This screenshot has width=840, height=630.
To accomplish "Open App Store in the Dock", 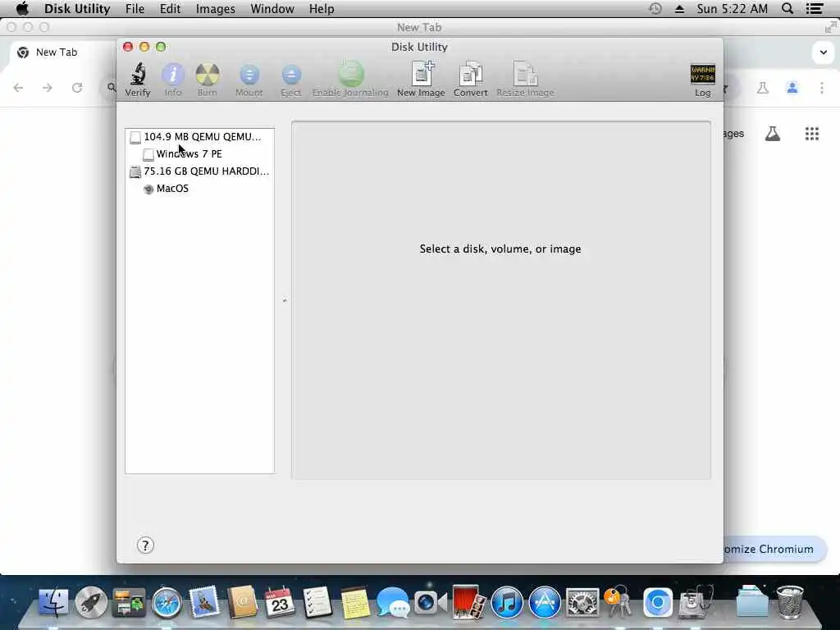I will click(x=545, y=602).
